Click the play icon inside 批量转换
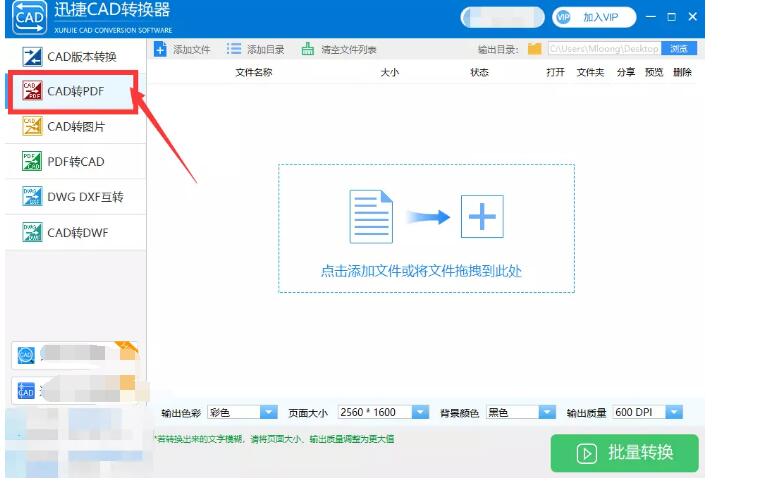Screen dimensions: 771x483 pyautogui.click(x=587, y=453)
